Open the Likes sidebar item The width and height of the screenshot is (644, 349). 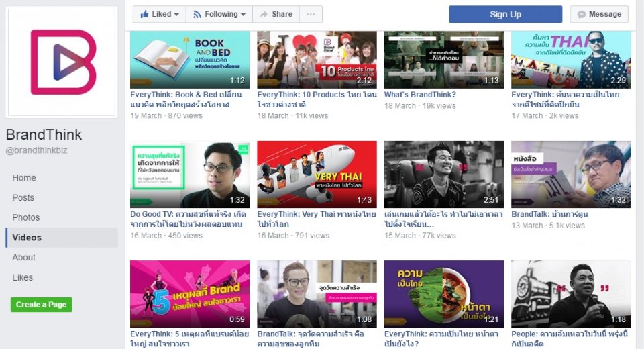pos(22,277)
